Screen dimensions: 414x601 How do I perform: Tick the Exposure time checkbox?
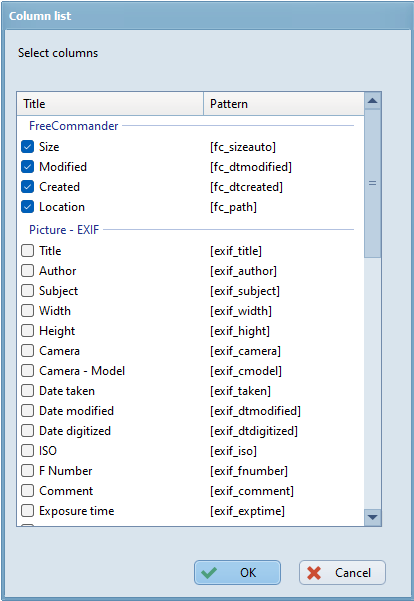click(28, 511)
